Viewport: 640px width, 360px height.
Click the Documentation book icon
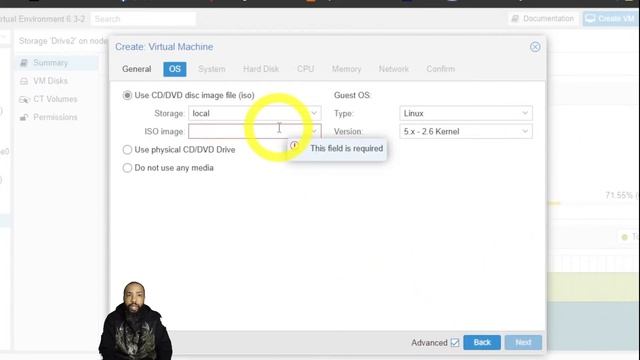coord(515,19)
